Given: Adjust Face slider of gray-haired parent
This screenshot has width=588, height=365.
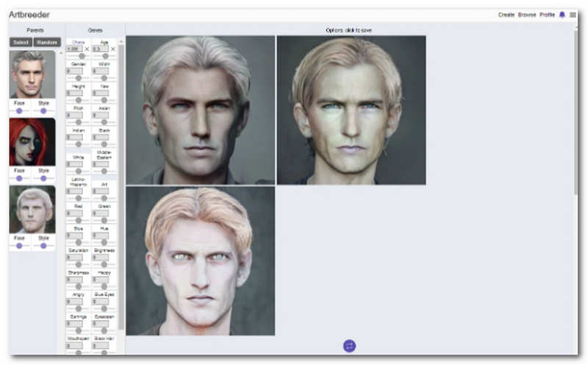Looking at the screenshot, I should click(x=20, y=111).
